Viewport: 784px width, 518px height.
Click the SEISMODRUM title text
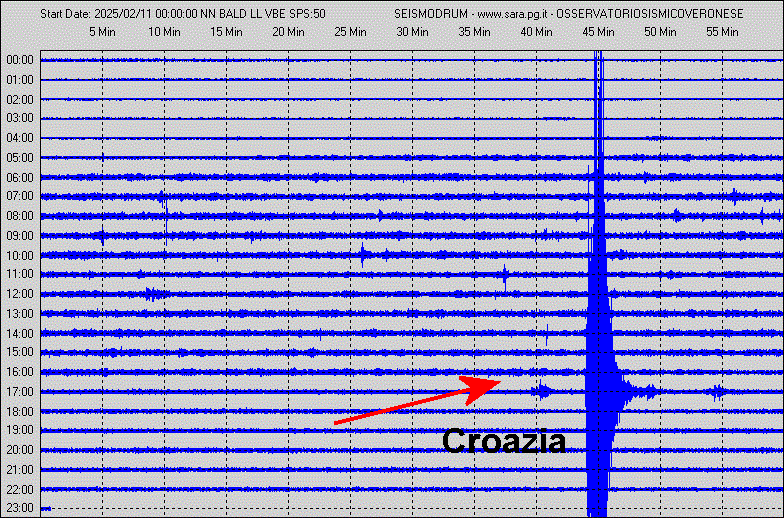(431, 14)
